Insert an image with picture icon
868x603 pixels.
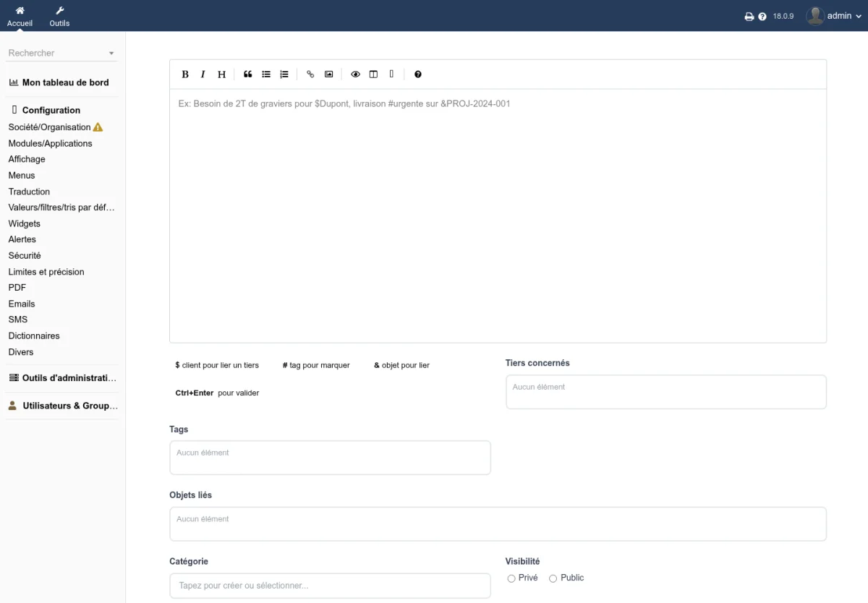pyautogui.click(x=329, y=74)
